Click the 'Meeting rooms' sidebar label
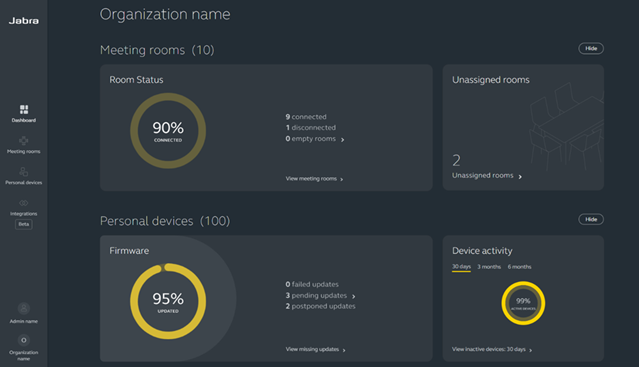 coord(24,152)
